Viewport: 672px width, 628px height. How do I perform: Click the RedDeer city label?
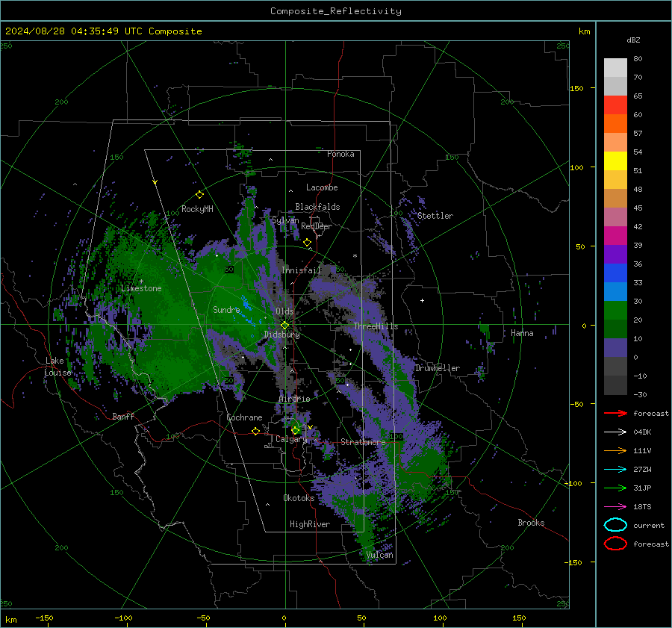(317, 226)
